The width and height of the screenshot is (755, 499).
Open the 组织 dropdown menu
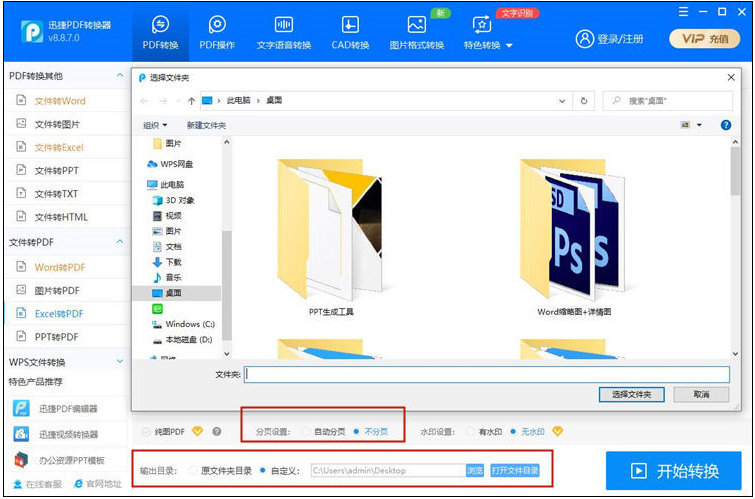pyautogui.click(x=155, y=125)
